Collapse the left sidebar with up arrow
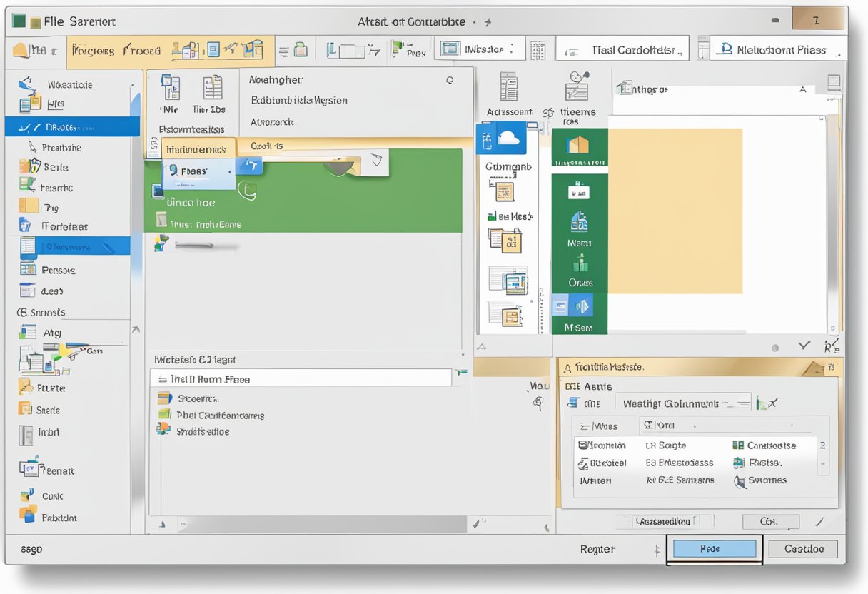The height and width of the screenshot is (594, 868). (136, 330)
